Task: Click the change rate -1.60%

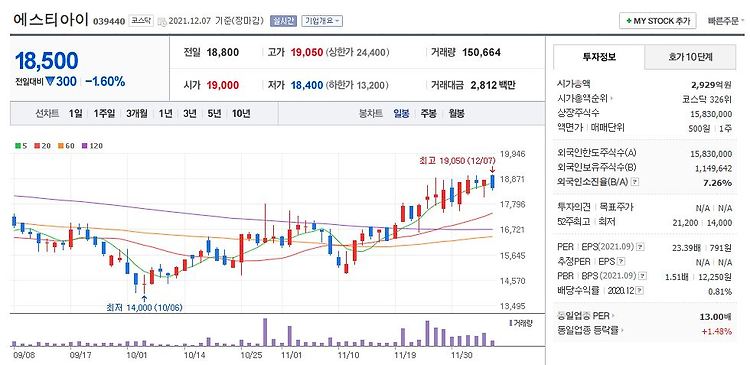Action: click(105, 82)
